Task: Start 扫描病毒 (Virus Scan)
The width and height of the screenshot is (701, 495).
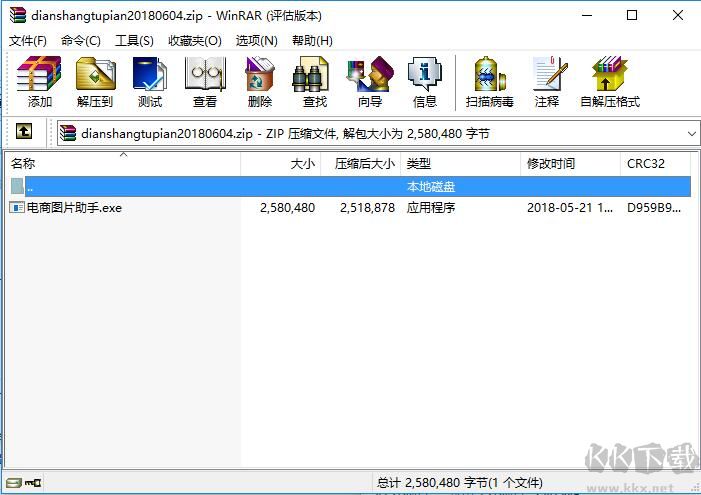Action: [x=490, y=82]
